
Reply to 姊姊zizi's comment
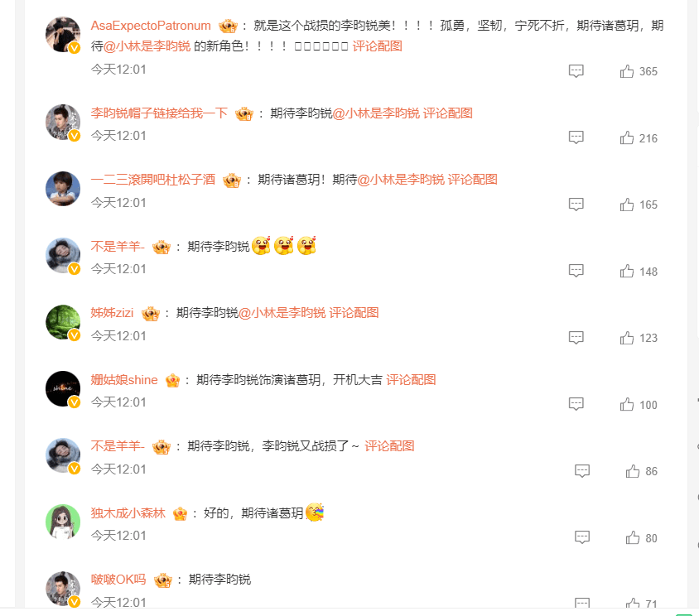pyautogui.click(x=576, y=338)
